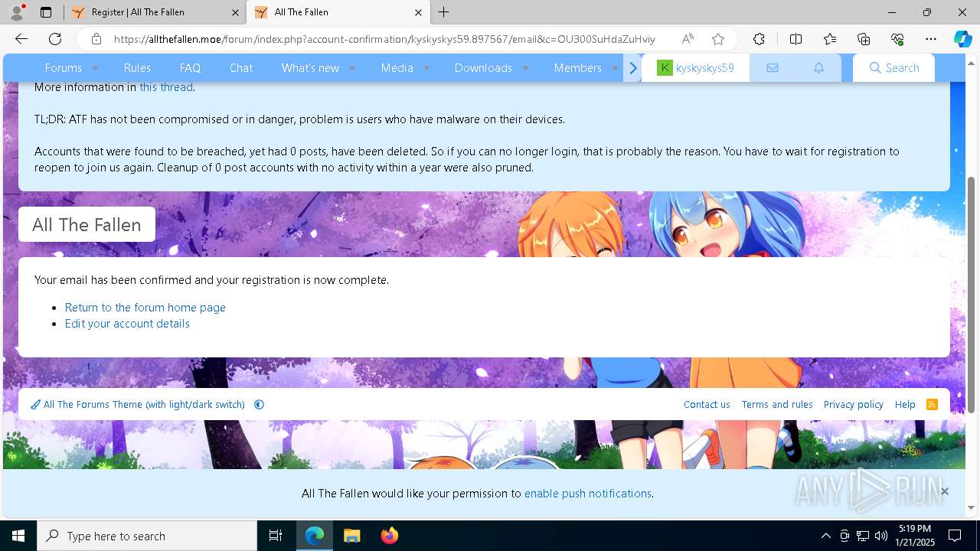980x551 pixels.
Task: Open the RSS feed icon
Action: click(x=932, y=404)
